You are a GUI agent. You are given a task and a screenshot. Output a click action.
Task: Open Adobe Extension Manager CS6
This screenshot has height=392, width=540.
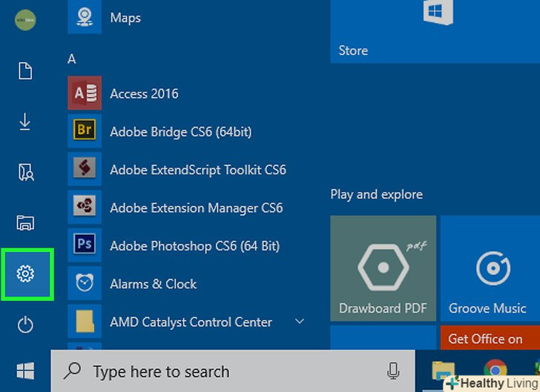coord(196,207)
